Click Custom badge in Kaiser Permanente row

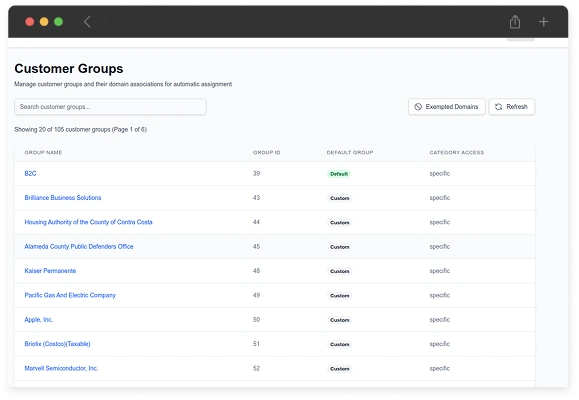coord(340,271)
